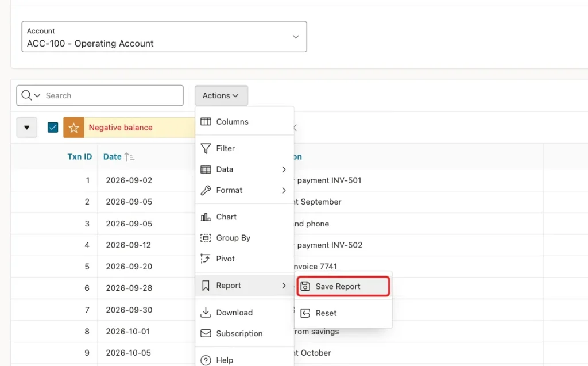Click the date cell 2026-10-01
The height and width of the screenshot is (366, 588).
click(128, 331)
